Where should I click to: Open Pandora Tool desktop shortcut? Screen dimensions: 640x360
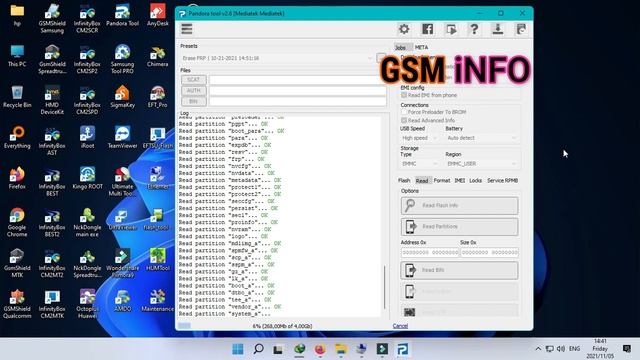(x=122, y=15)
